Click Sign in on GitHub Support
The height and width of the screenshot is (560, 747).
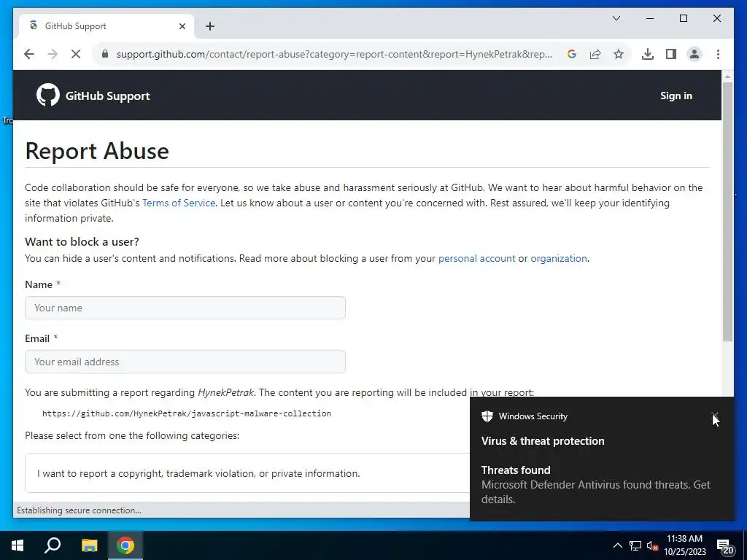676,96
